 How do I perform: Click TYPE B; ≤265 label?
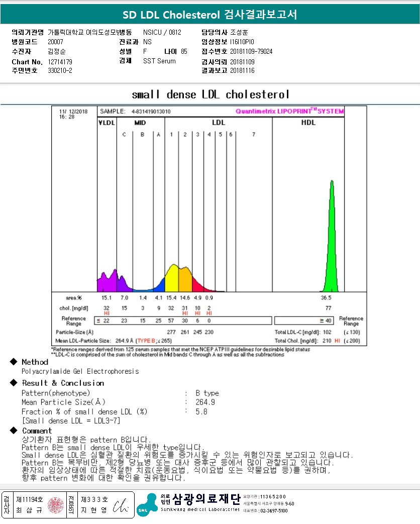154,341
